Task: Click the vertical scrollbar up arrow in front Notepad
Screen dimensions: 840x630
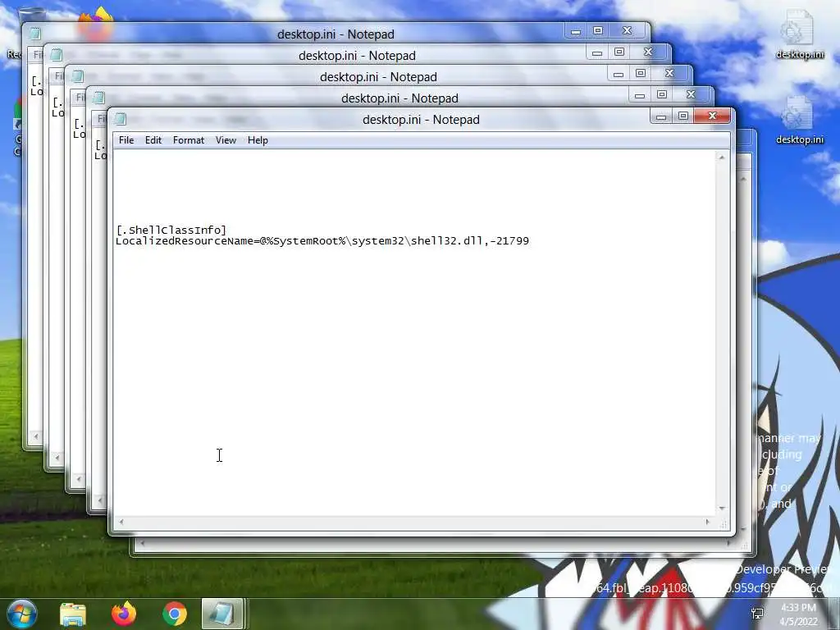Action: coord(722,157)
